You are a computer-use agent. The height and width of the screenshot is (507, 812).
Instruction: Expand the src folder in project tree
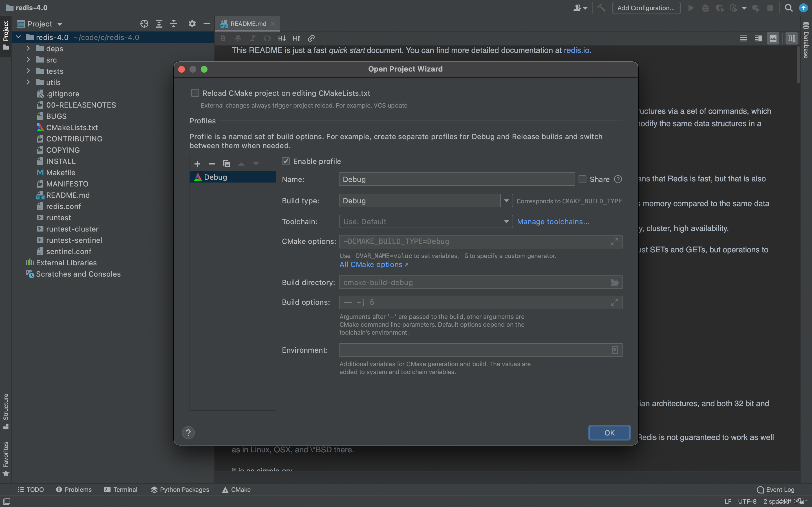point(28,60)
